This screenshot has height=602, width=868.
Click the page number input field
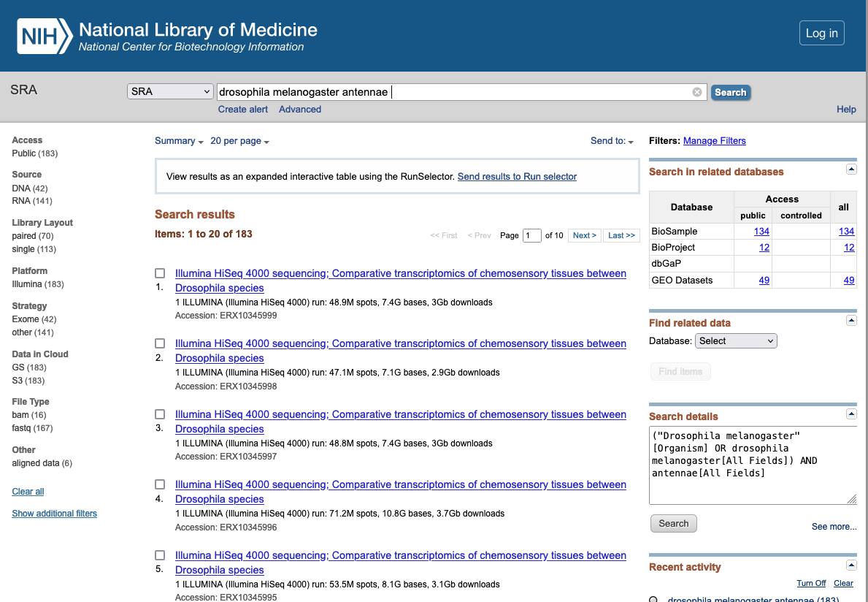[x=532, y=235]
